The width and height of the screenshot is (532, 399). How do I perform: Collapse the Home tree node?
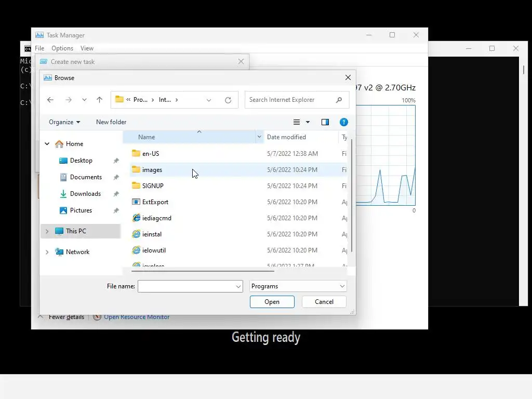tap(47, 144)
